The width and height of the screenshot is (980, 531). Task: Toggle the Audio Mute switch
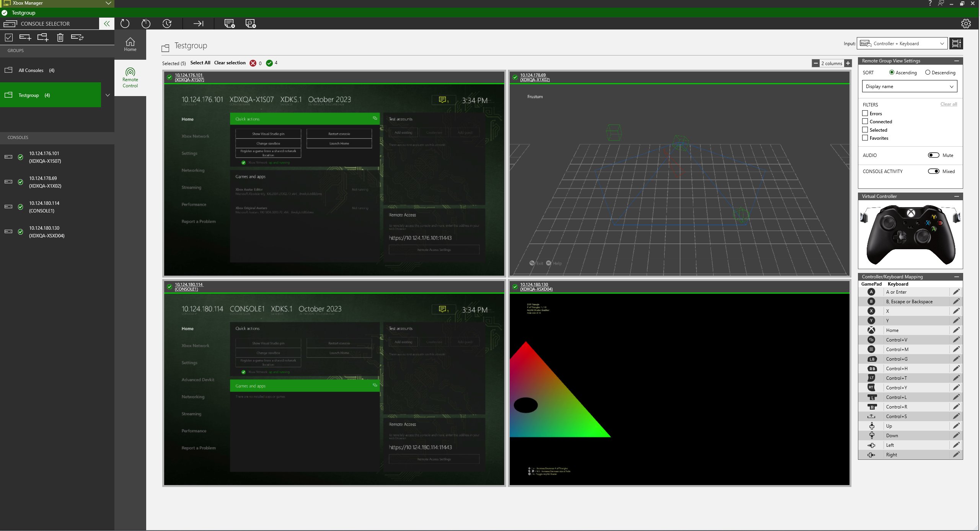[x=933, y=155]
